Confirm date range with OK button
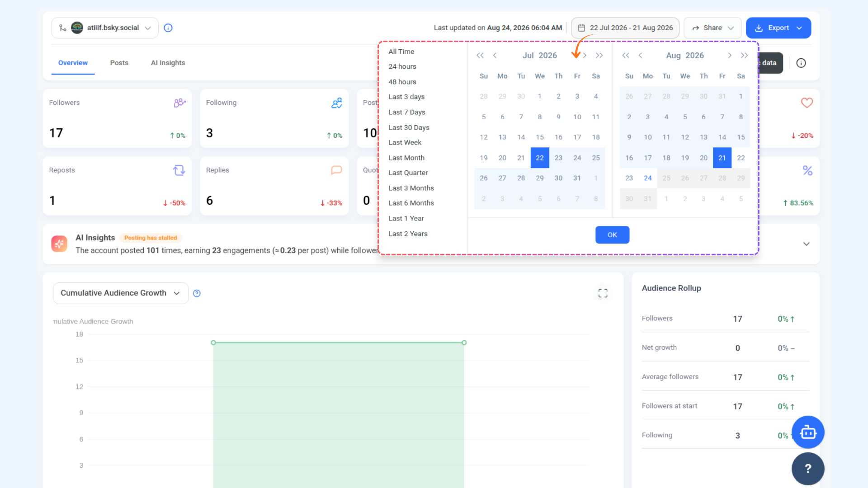868x488 pixels. pyautogui.click(x=612, y=235)
